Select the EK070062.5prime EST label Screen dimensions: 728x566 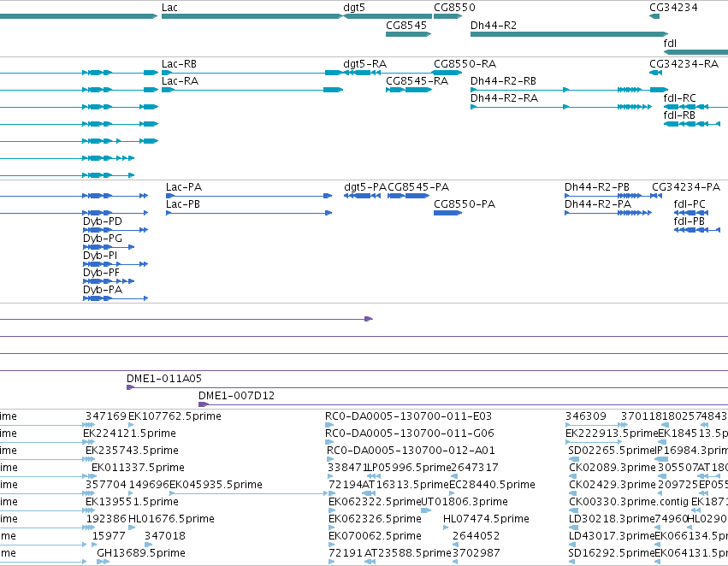coord(375,536)
